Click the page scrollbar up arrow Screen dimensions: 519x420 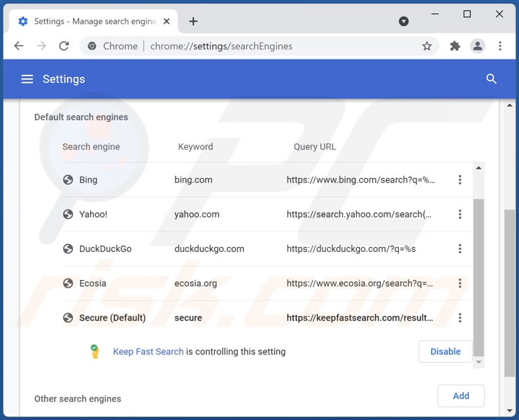pyautogui.click(x=510, y=105)
